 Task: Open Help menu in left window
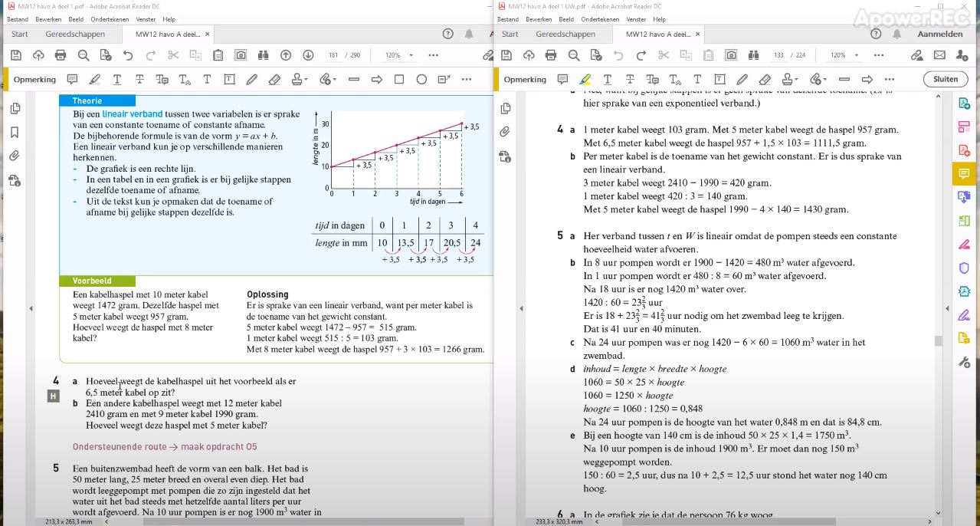(x=169, y=19)
